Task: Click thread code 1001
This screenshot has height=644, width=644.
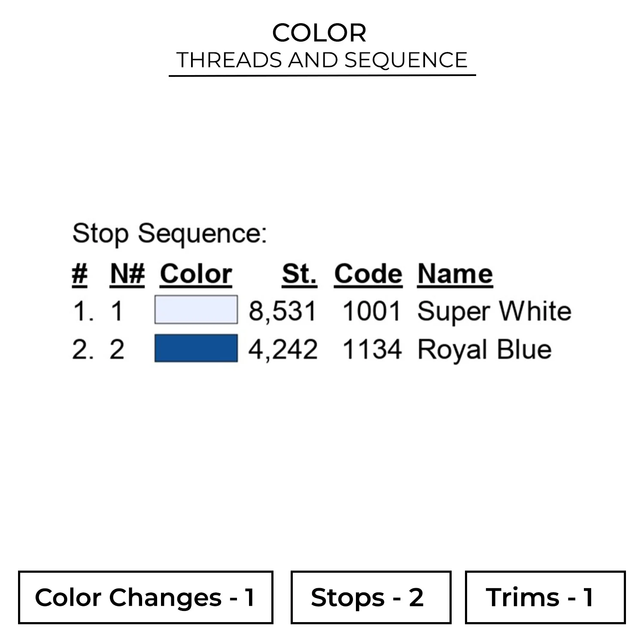Action: 372,311
